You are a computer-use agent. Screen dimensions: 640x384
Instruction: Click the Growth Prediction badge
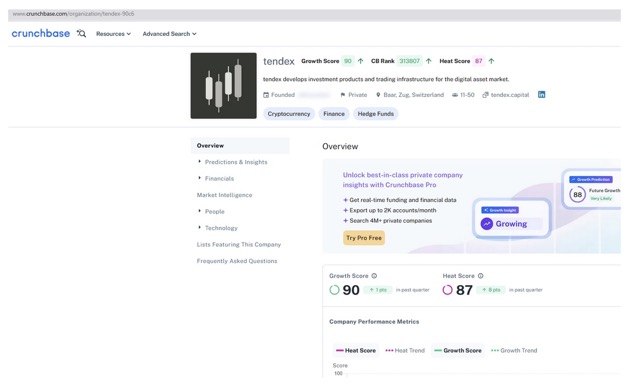[x=591, y=180]
